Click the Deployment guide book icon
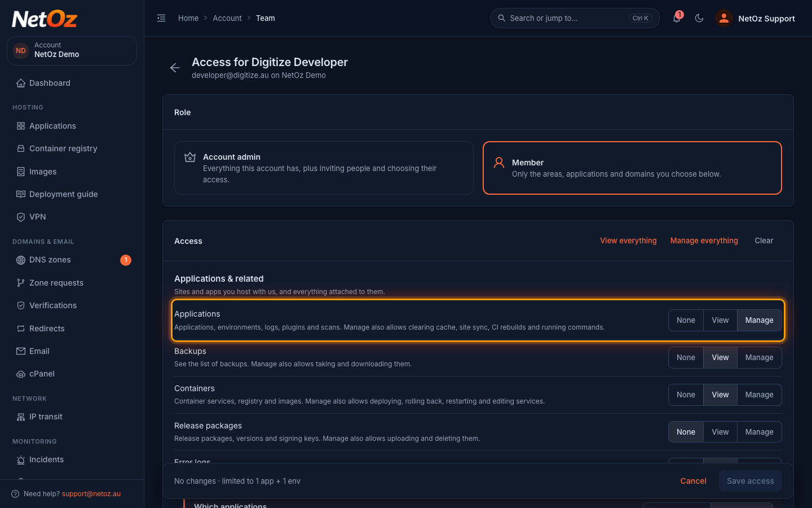 click(21, 194)
